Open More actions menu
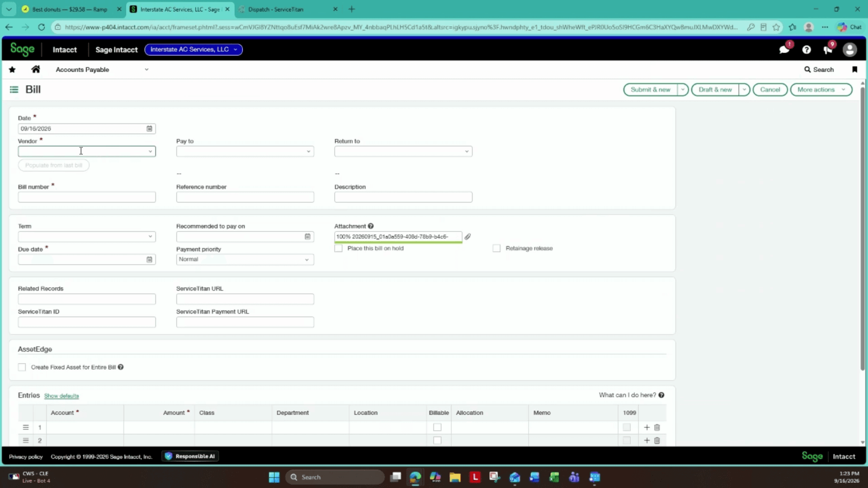Image resolution: width=868 pixels, height=488 pixels. tap(821, 89)
